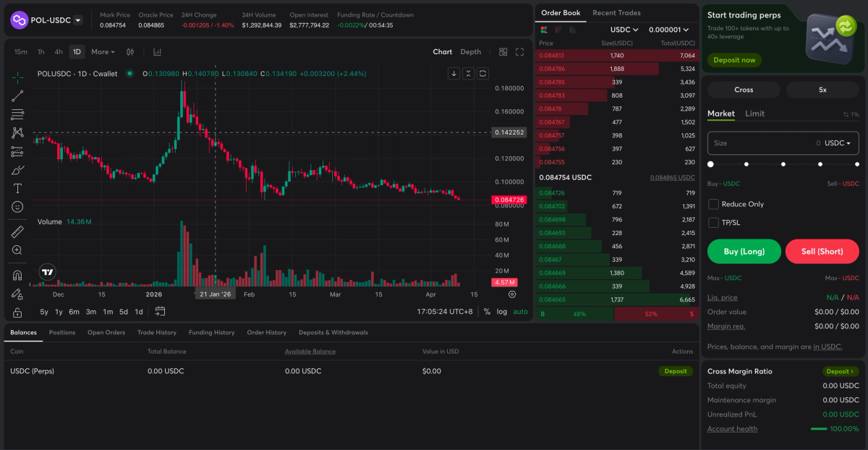
Task: Click the Buy (Long) button
Action: click(x=744, y=252)
